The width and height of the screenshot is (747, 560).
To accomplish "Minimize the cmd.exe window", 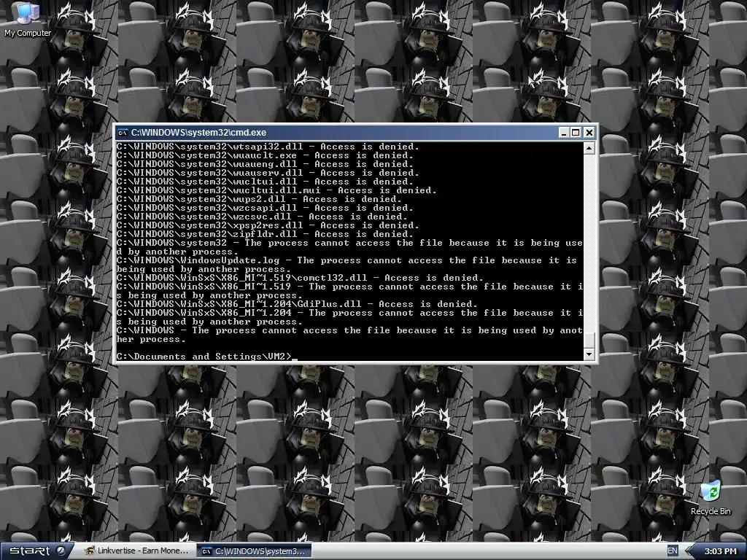I will (564, 133).
